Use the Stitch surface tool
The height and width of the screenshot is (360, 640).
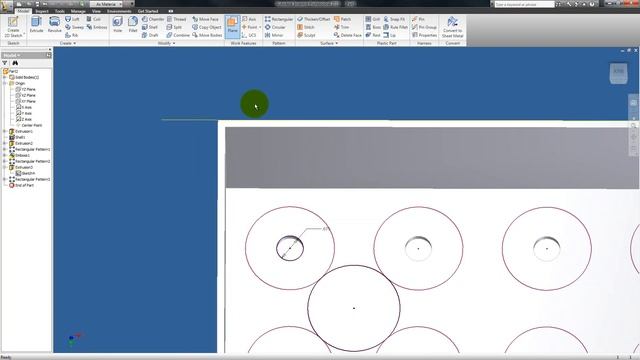point(306,27)
